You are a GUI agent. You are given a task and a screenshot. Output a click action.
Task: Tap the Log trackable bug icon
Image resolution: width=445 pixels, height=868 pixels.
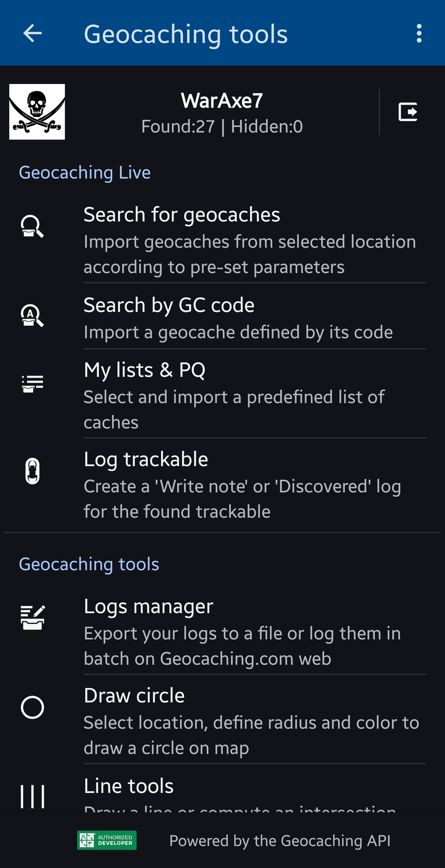pyautogui.click(x=32, y=471)
